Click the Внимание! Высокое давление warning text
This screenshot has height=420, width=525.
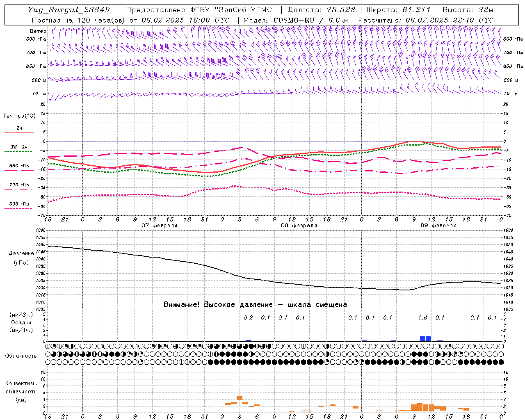click(x=256, y=305)
